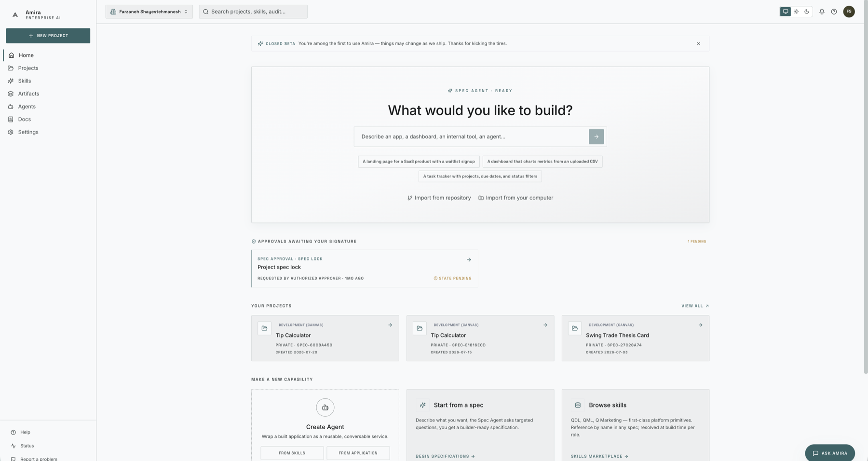Click the 'Project spec lock' title
This screenshot has height=461, width=868.
coord(279,267)
